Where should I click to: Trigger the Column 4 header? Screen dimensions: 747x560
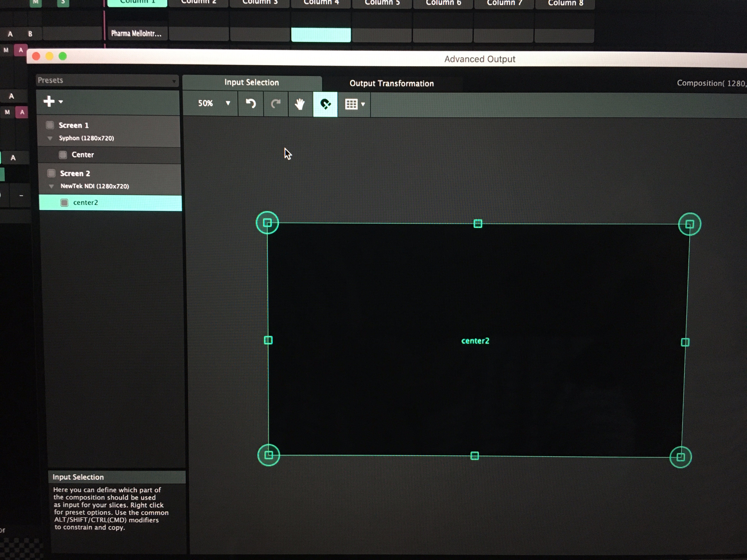click(x=321, y=3)
